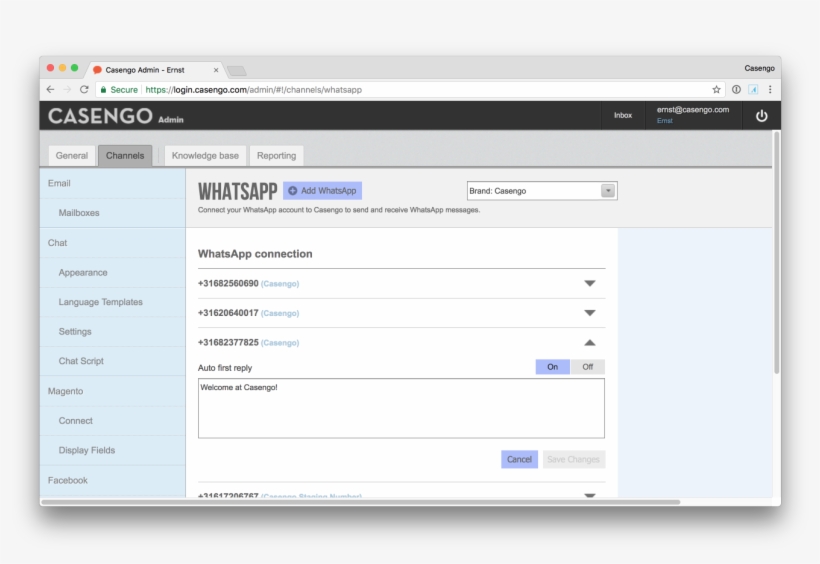This screenshot has height=564, width=820.
Task: Click the Secure padlock icon
Action: [x=104, y=89]
